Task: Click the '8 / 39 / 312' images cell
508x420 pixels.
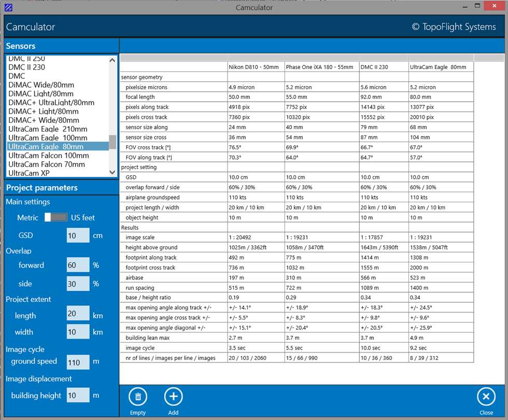Action: pos(441,358)
